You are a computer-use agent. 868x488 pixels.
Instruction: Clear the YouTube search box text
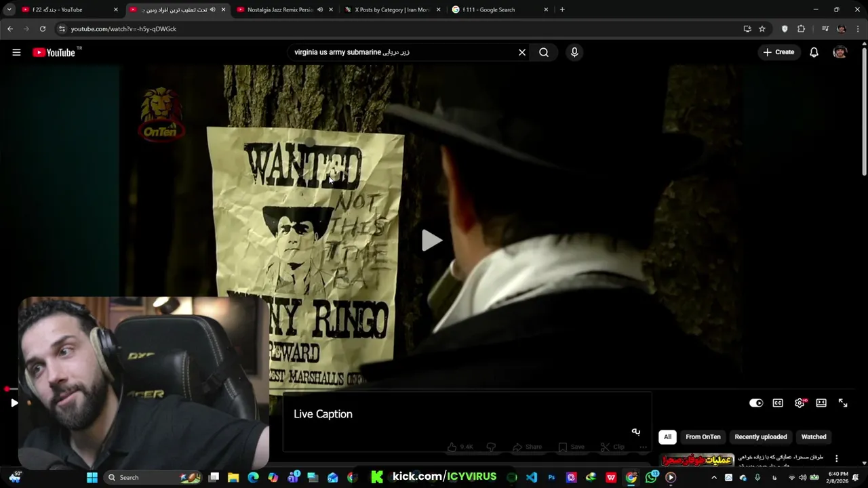(x=522, y=52)
